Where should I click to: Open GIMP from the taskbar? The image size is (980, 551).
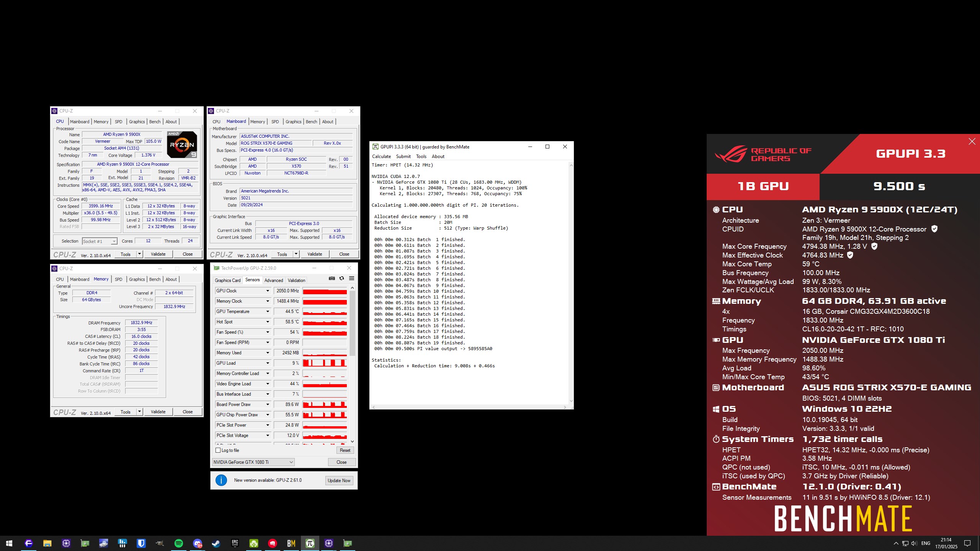tap(160, 543)
